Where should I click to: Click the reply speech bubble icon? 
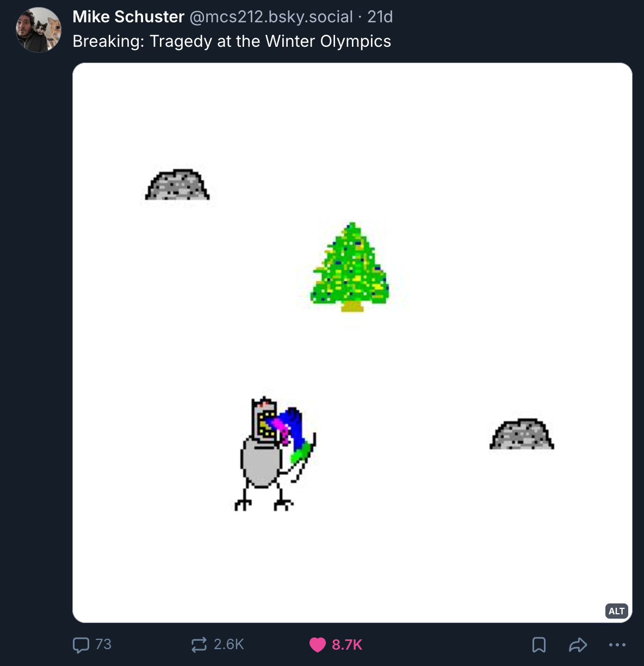click(x=81, y=645)
